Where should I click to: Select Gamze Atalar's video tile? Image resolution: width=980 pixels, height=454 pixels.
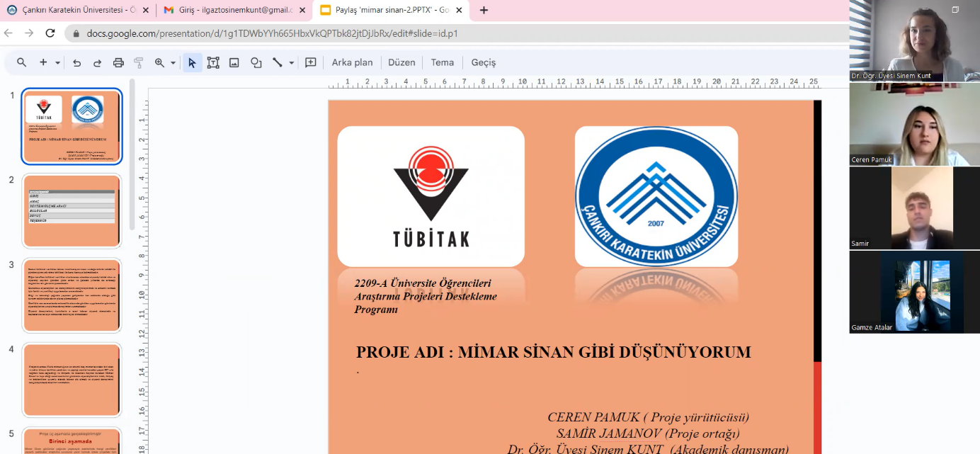[x=915, y=292]
